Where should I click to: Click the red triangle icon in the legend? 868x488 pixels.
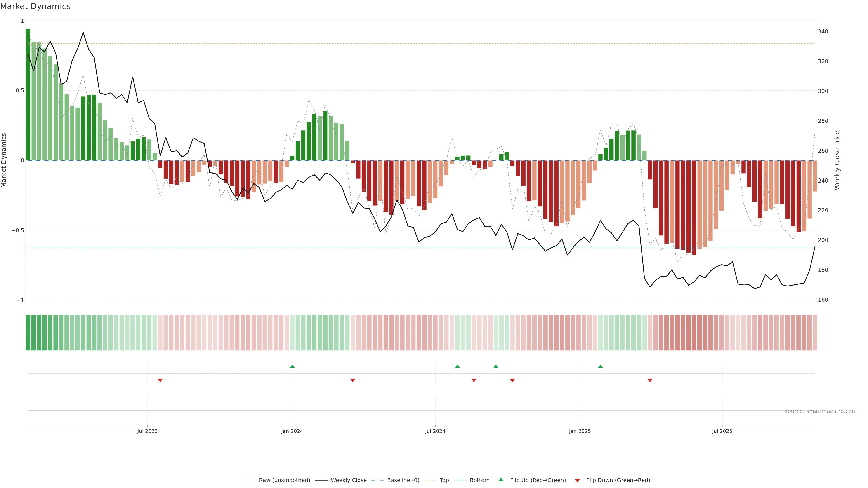coord(577,480)
